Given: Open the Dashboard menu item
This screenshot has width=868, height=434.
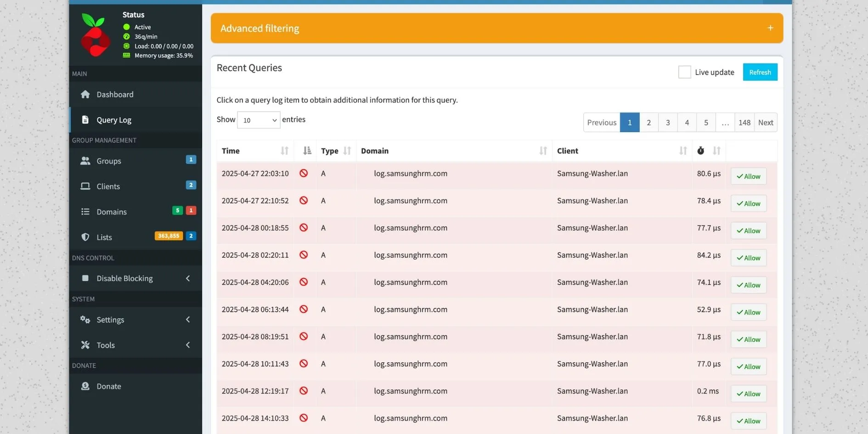Looking at the screenshot, I should tap(135, 94).
